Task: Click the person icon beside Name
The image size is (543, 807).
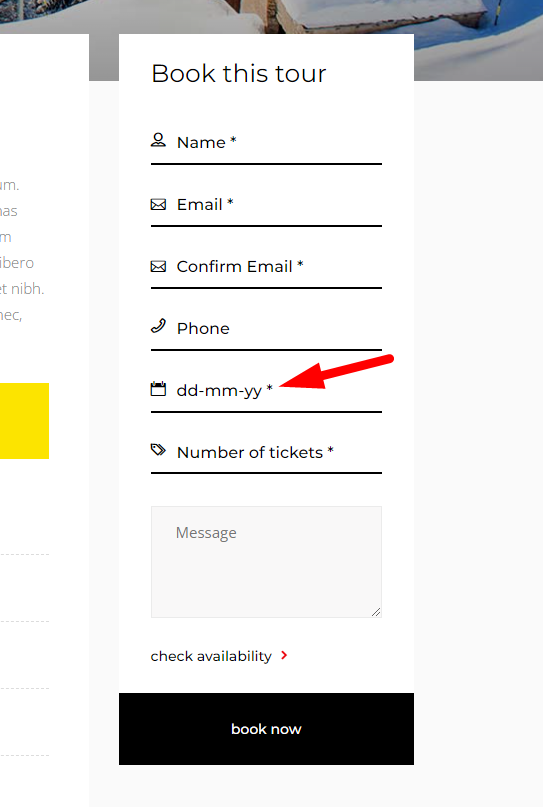Action: click(158, 141)
